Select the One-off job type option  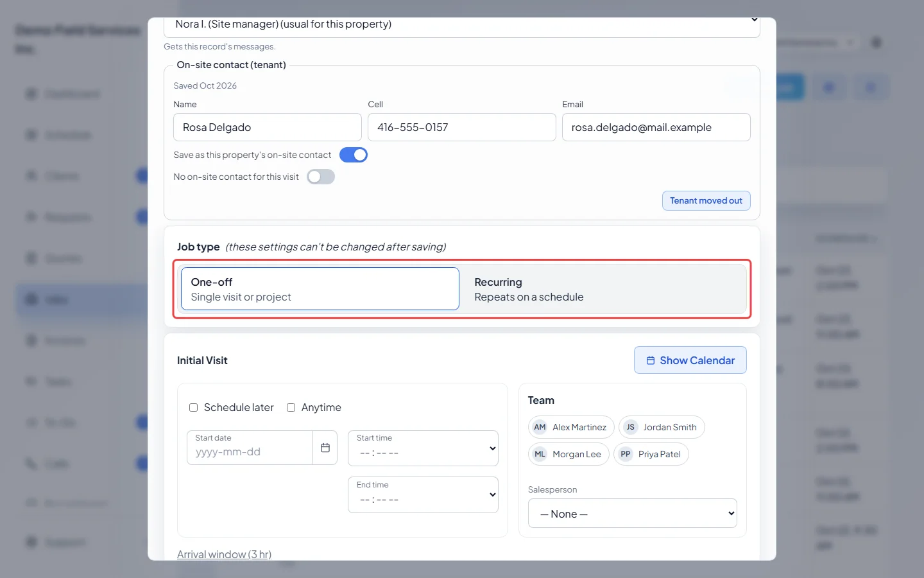[320, 289]
